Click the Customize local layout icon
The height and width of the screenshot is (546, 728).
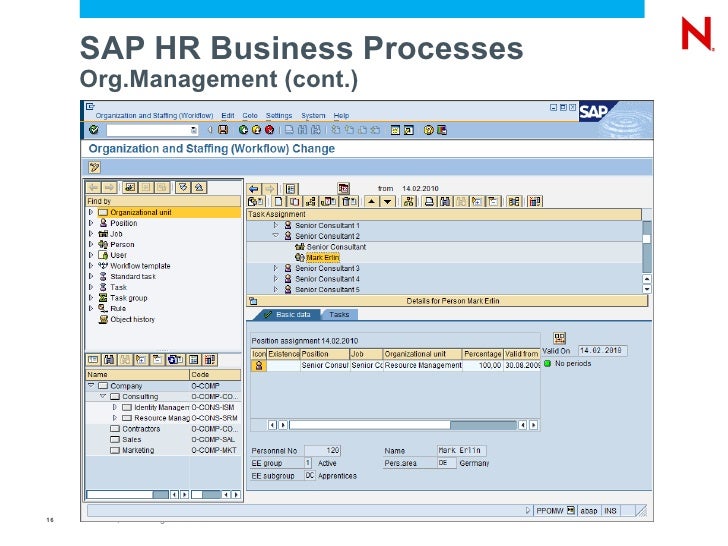point(442,130)
